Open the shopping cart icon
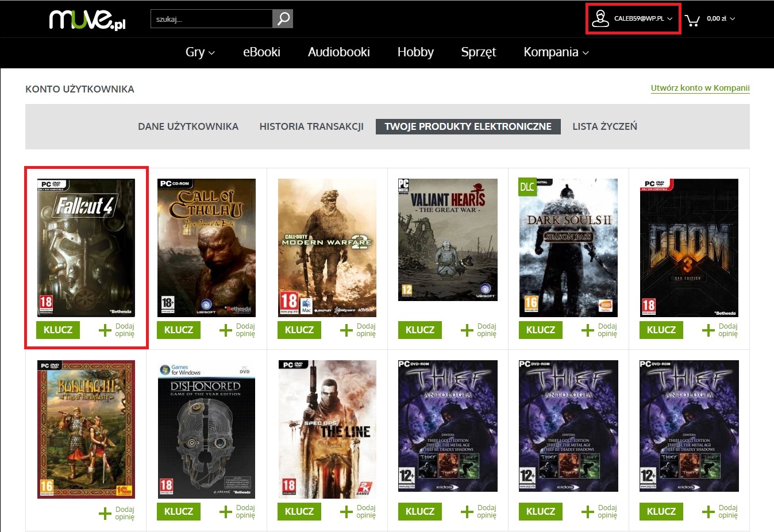Viewport: 774px width, 532px height. coord(692,20)
